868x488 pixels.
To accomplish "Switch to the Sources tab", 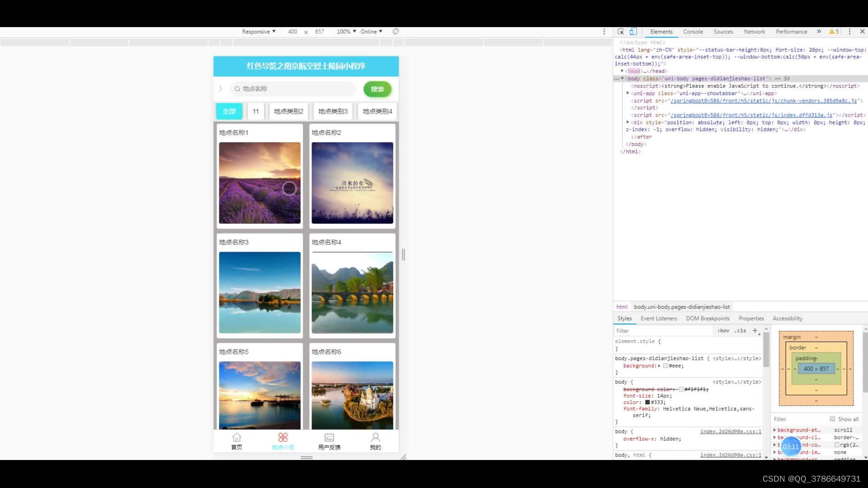I will (723, 32).
